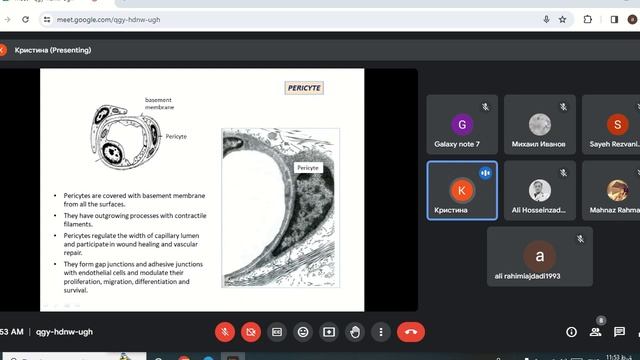The width and height of the screenshot is (640, 360).
Task: Click muted mic icon on Михаил Иванов tile
Action: click(563, 107)
